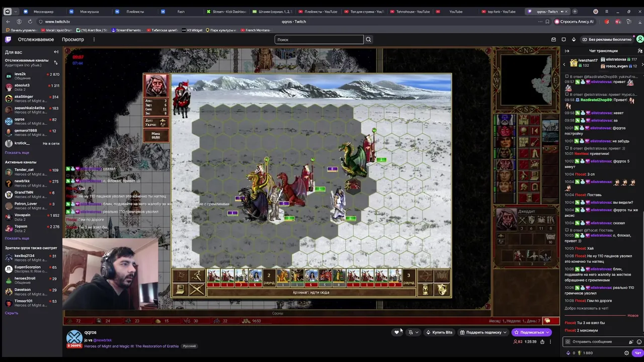This screenshot has width=644, height=362.
Task: Click purple 'Чат' send button
Action: tap(638, 353)
